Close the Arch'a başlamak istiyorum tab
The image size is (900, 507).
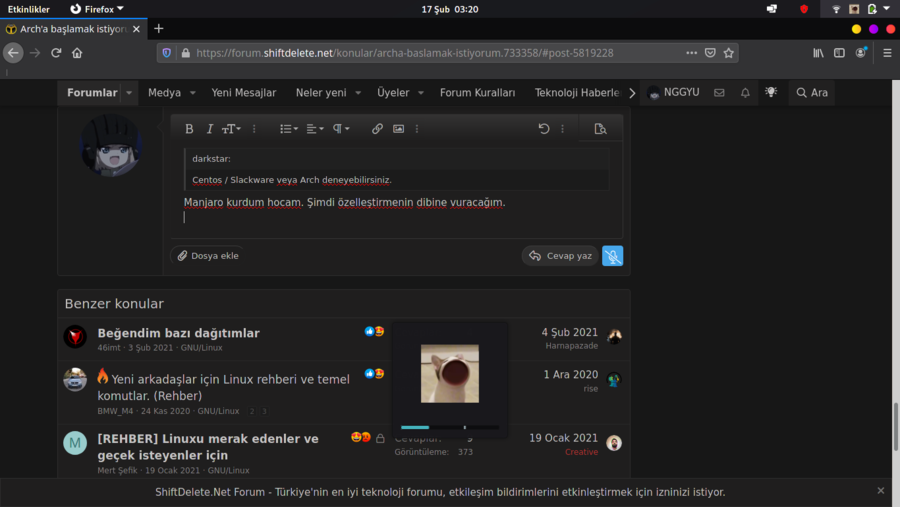click(136, 29)
